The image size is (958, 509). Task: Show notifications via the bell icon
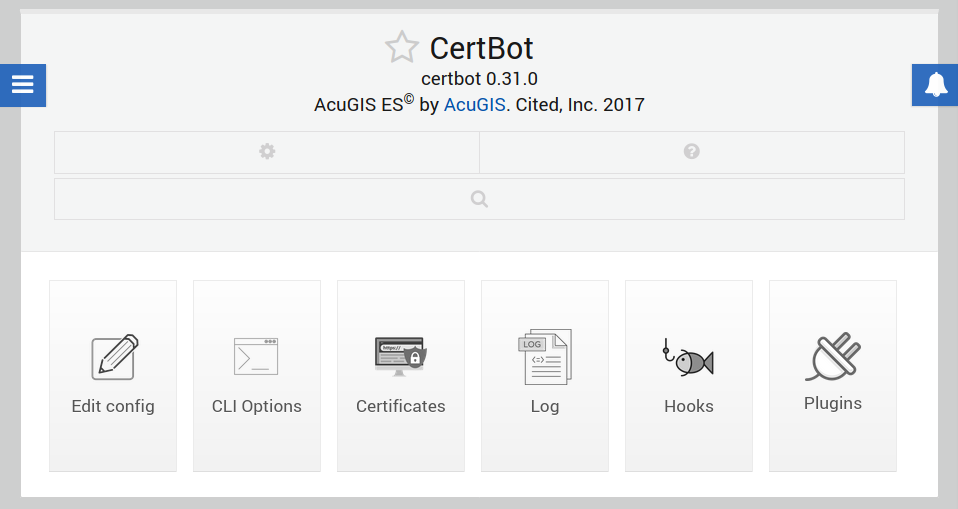coord(935,85)
